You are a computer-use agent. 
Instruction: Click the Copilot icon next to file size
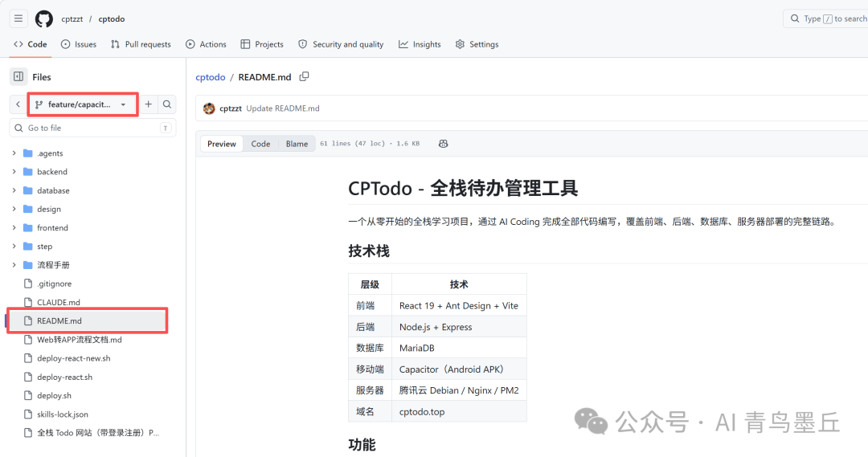click(x=443, y=143)
